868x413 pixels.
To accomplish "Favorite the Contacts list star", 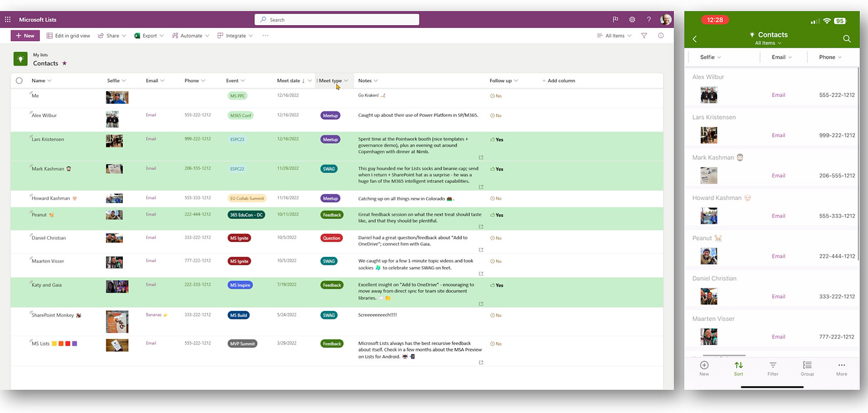I will point(64,63).
